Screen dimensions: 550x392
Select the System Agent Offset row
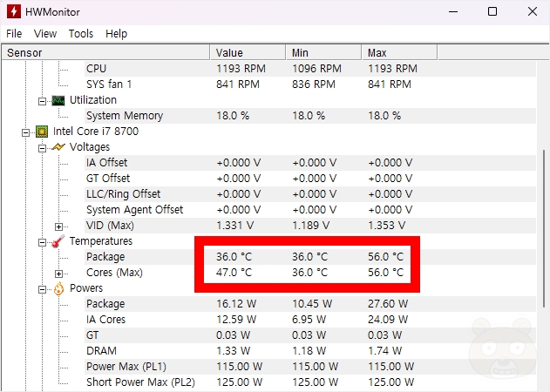(x=310, y=210)
